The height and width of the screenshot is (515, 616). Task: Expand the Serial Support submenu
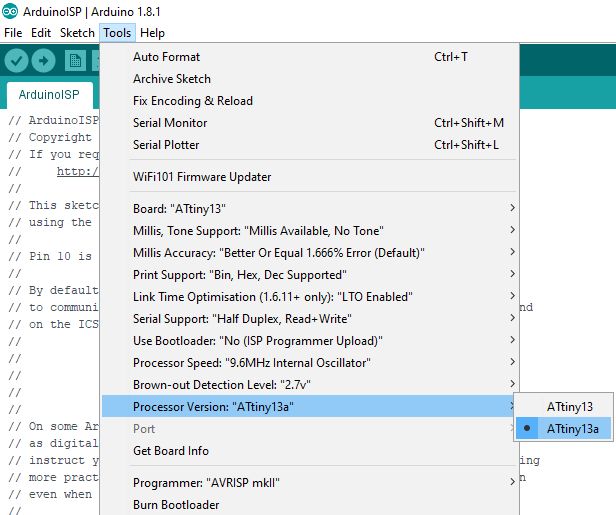pyautogui.click(x=310, y=319)
